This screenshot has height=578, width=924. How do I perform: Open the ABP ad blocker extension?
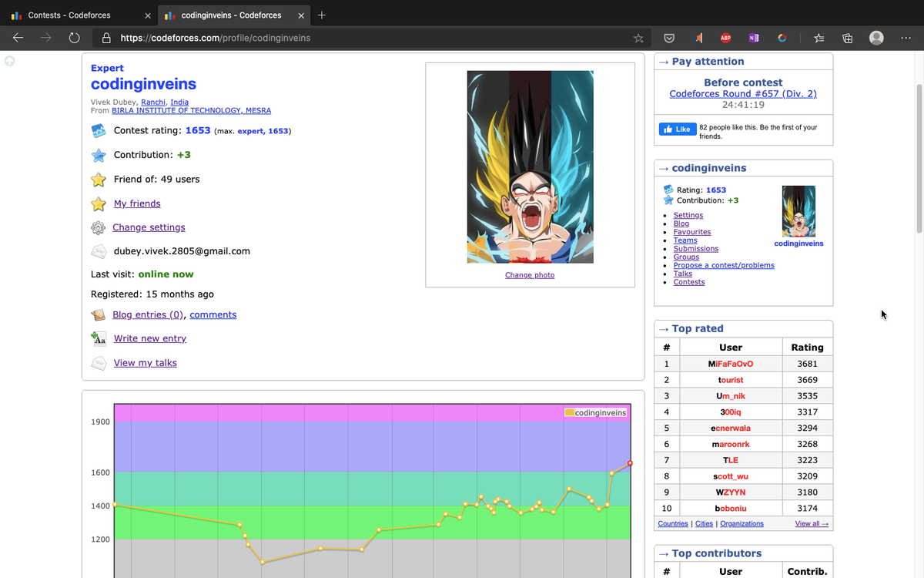[725, 38]
